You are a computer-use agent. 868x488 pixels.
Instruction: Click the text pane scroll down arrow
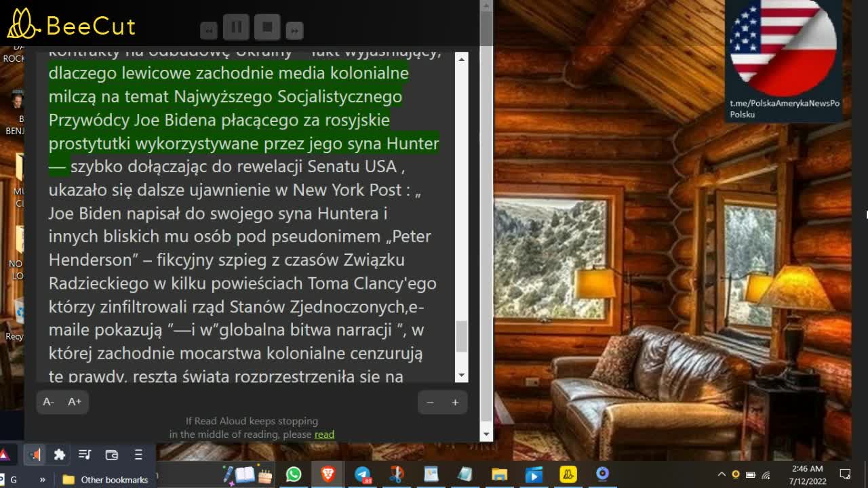[462, 375]
